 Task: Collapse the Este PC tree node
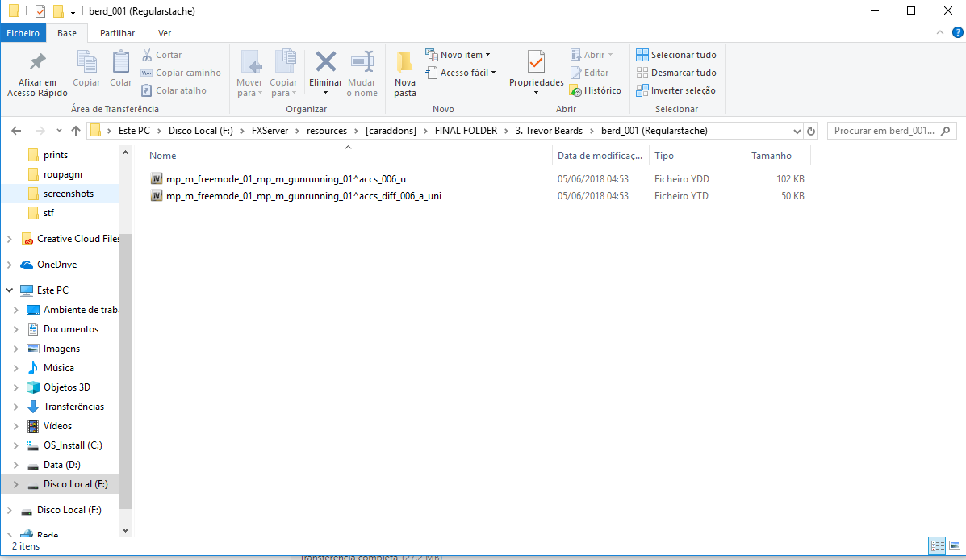[x=9, y=290]
